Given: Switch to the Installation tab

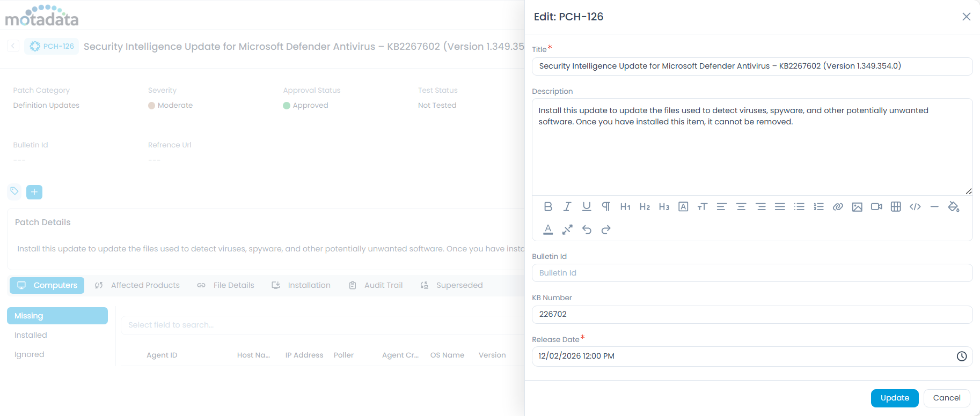Looking at the screenshot, I should tap(301, 285).
